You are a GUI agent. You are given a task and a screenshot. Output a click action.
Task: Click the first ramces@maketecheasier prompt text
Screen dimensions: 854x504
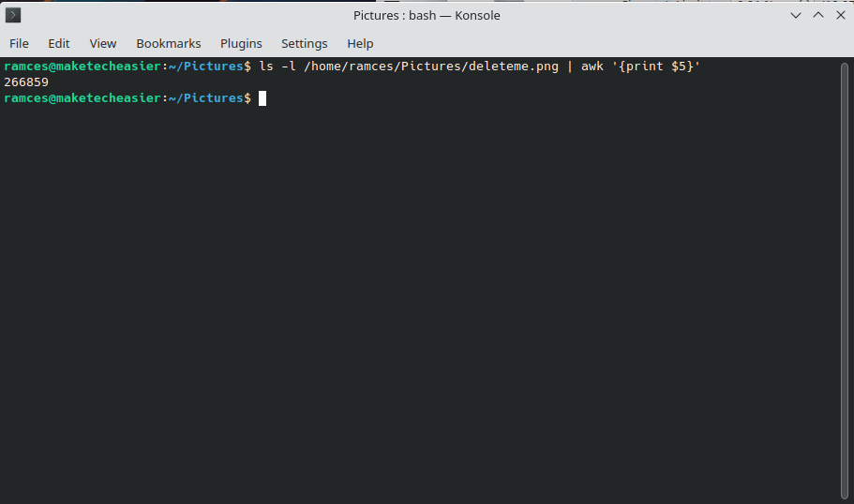point(82,67)
